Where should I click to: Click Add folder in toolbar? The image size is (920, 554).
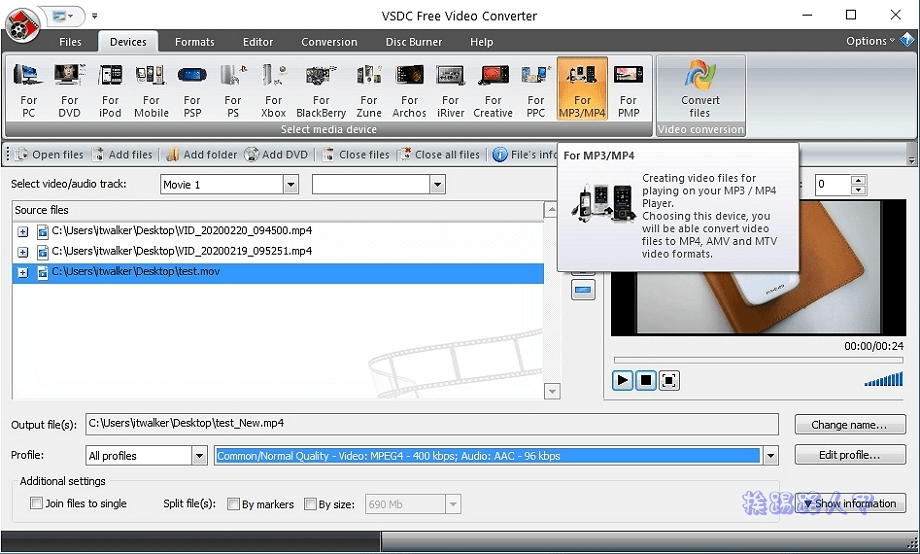(202, 154)
